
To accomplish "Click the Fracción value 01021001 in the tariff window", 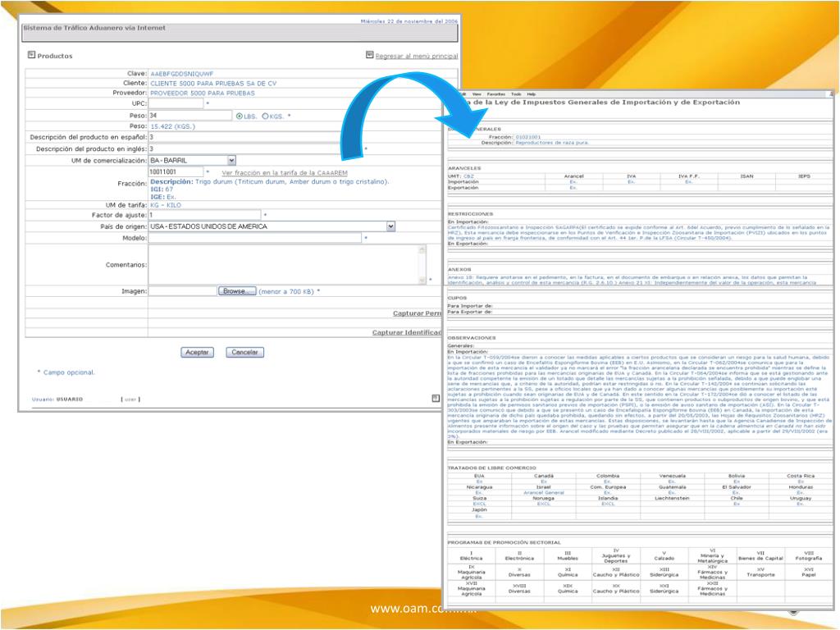I will click(x=527, y=137).
